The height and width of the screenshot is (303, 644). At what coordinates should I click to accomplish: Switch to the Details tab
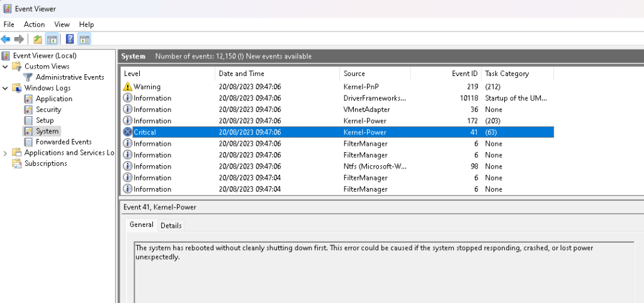[x=171, y=226]
